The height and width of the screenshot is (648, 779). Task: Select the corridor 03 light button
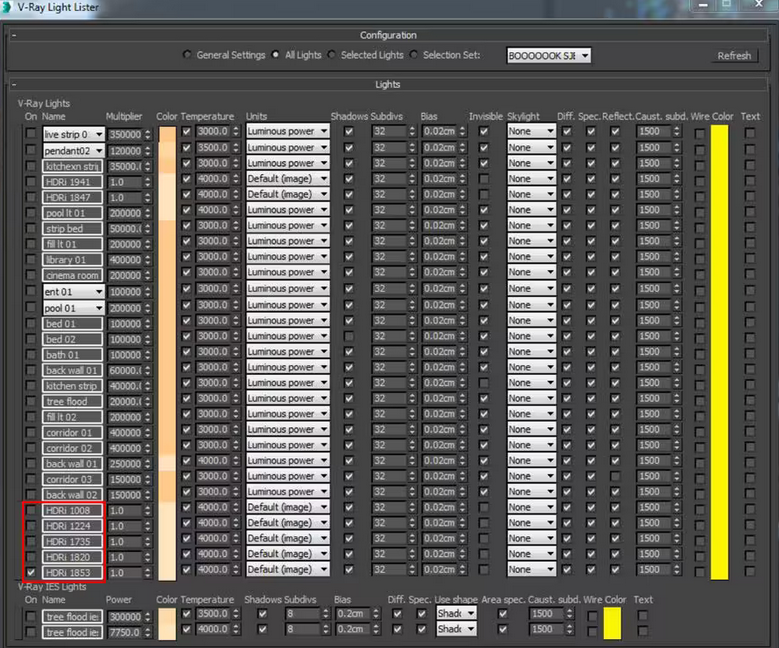click(73, 479)
